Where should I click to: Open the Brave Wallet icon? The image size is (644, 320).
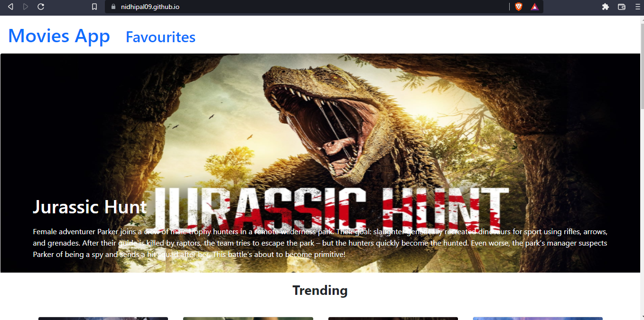[x=621, y=7]
